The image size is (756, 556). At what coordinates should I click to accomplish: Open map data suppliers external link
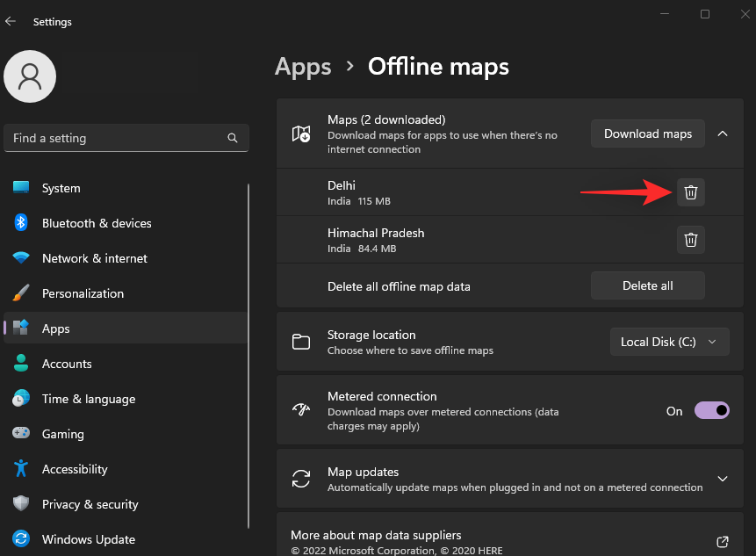pyautogui.click(x=722, y=541)
